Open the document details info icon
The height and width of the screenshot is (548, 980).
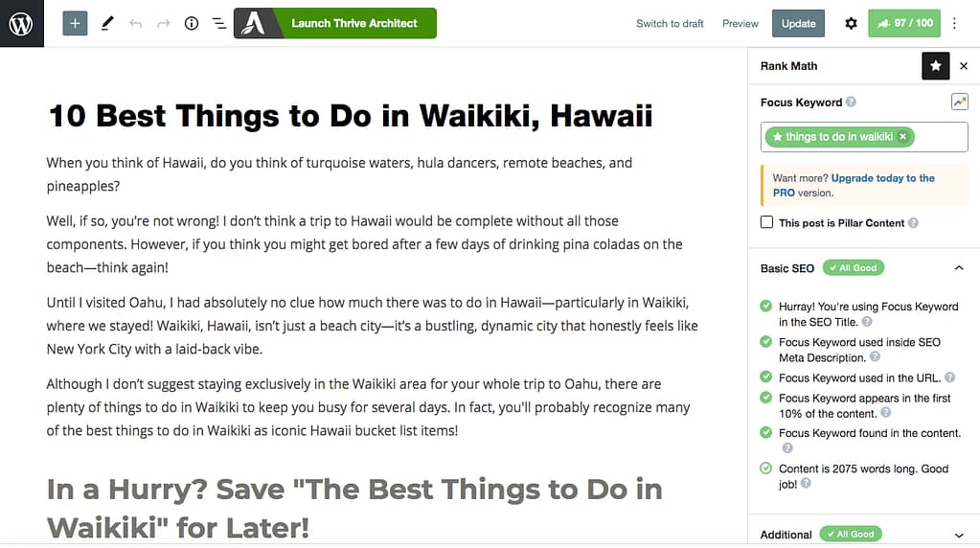point(192,23)
